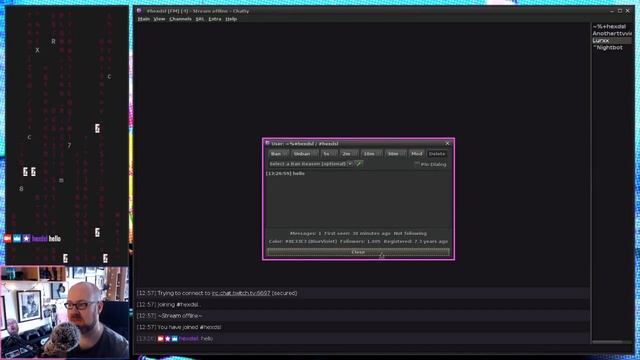Click the chat input field at the bottom of Chatty
The height and width of the screenshot is (360, 640).
(x=362, y=349)
